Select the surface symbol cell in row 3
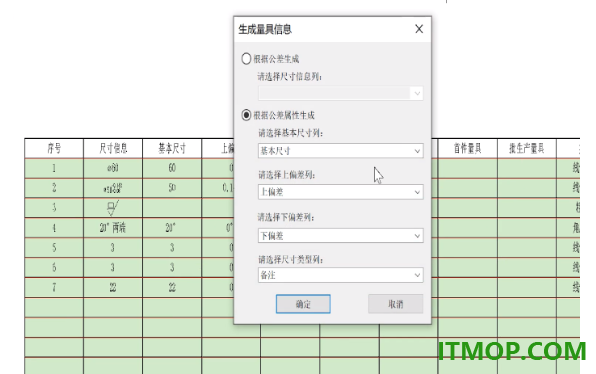The height and width of the screenshot is (374, 596). click(113, 208)
